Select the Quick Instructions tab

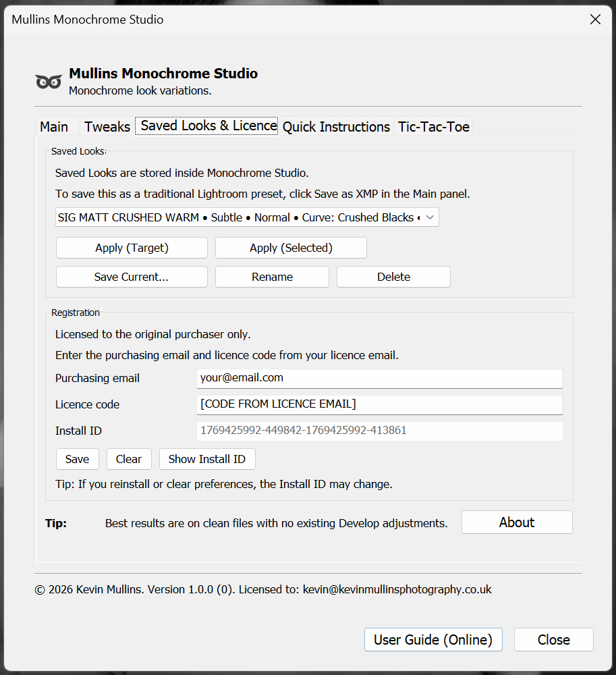(x=336, y=126)
